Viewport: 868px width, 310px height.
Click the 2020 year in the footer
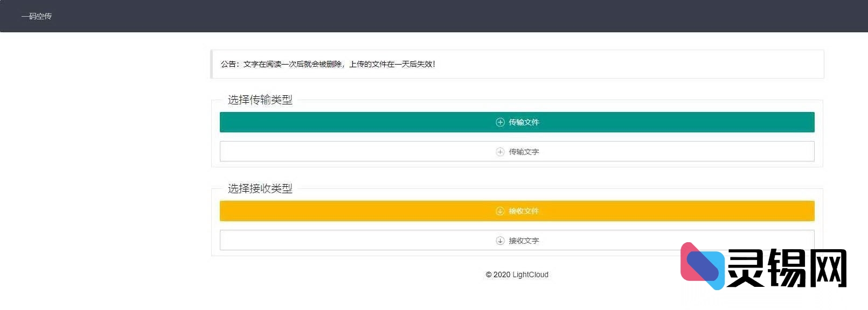click(502, 275)
